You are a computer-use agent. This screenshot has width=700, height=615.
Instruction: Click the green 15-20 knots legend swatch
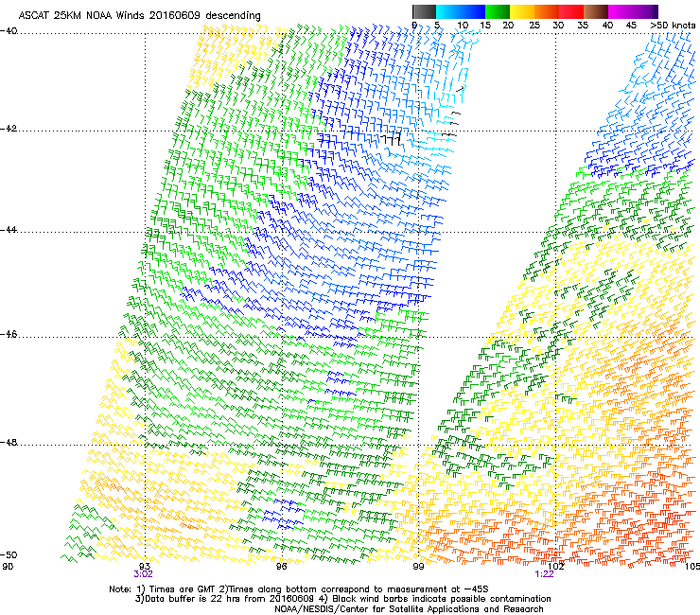pyautogui.click(x=498, y=11)
